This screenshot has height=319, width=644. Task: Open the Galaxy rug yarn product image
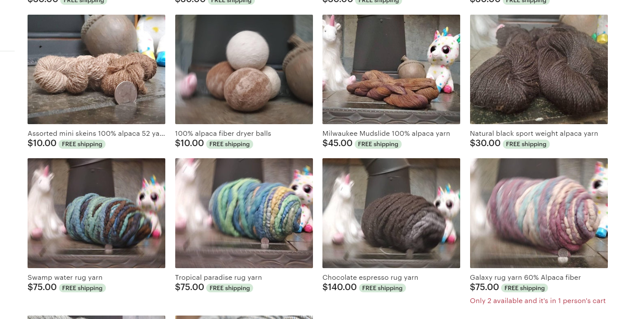click(539, 213)
